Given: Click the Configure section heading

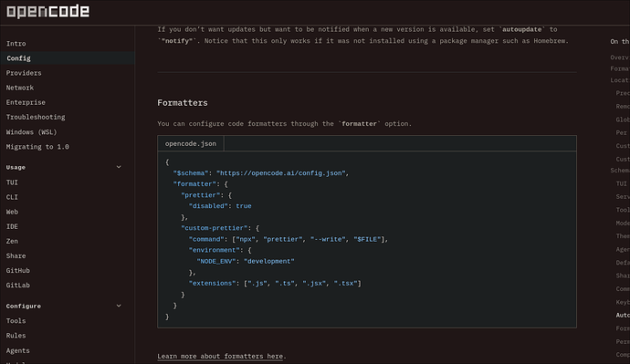Looking at the screenshot, I should coord(24,307).
